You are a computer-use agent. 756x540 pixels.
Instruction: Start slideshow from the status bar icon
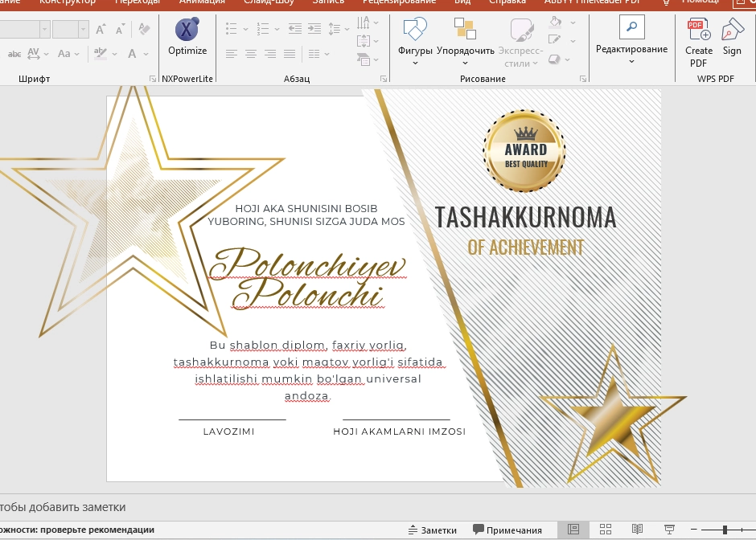click(669, 530)
